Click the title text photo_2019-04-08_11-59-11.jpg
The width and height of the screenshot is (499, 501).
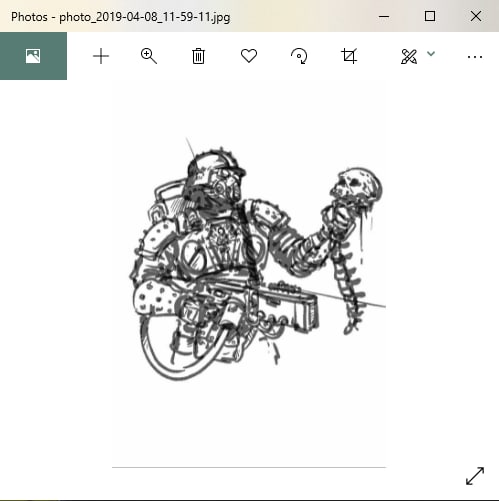(145, 17)
